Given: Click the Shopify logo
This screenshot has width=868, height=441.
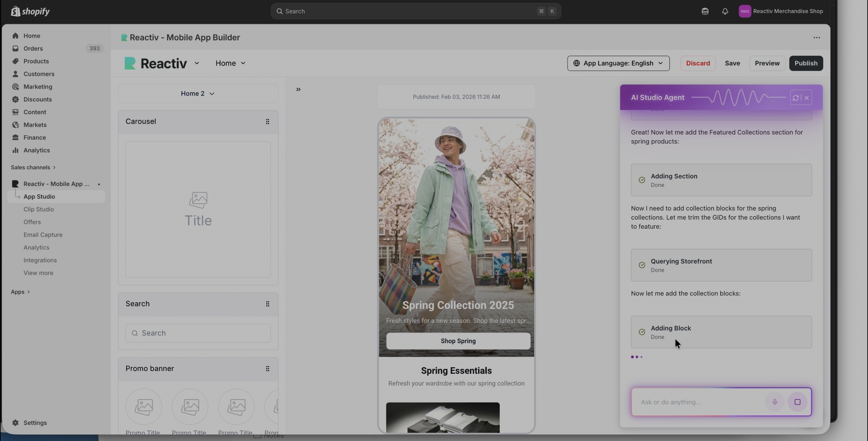Looking at the screenshot, I should pyautogui.click(x=30, y=11).
